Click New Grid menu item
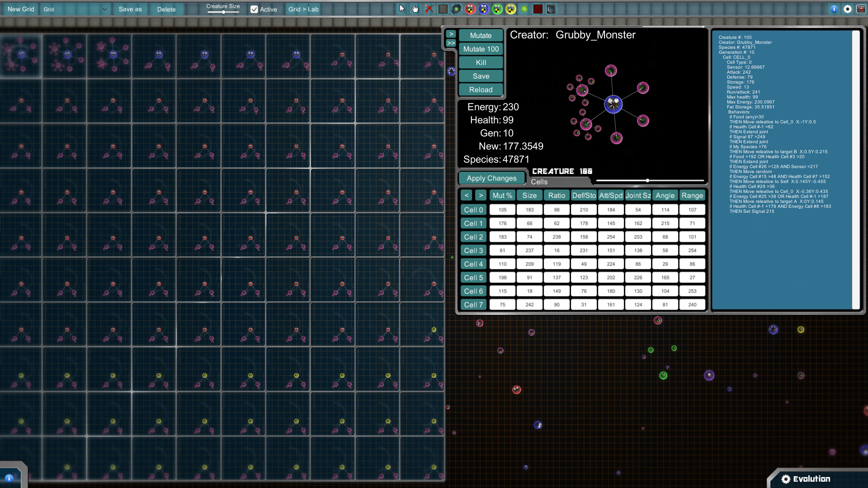The image size is (868, 488). click(21, 9)
